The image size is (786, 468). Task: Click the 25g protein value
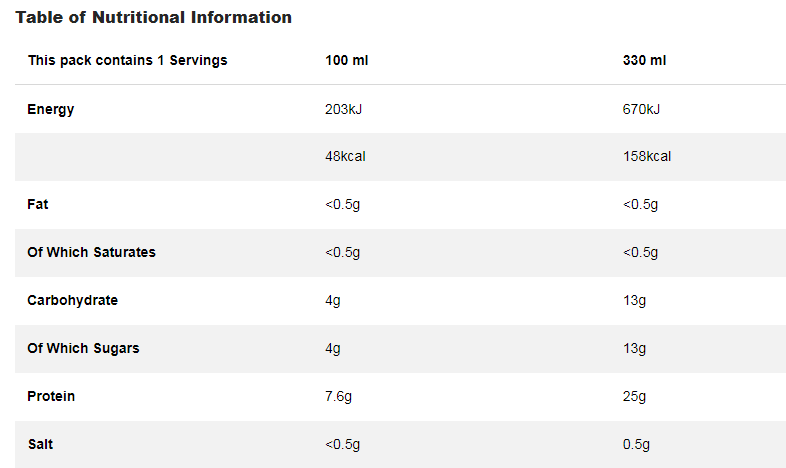[634, 396]
